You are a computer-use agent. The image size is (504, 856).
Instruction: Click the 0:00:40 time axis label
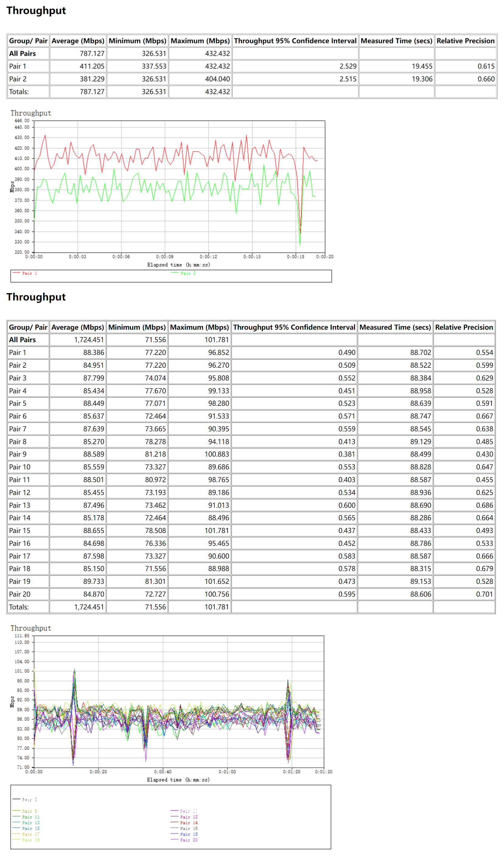pos(163,772)
